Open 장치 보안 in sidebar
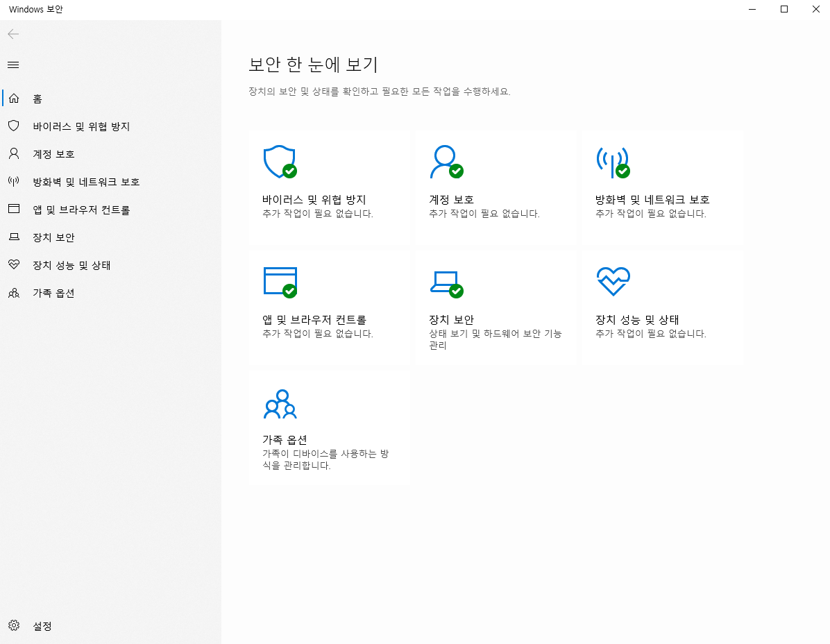This screenshot has height=644, width=830. [x=53, y=237]
